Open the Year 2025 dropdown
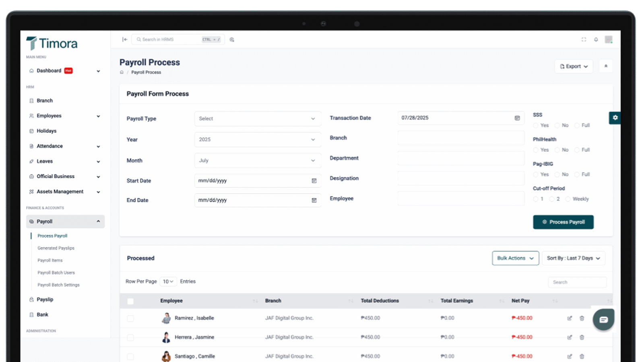The width and height of the screenshot is (644, 362). [258, 140]
